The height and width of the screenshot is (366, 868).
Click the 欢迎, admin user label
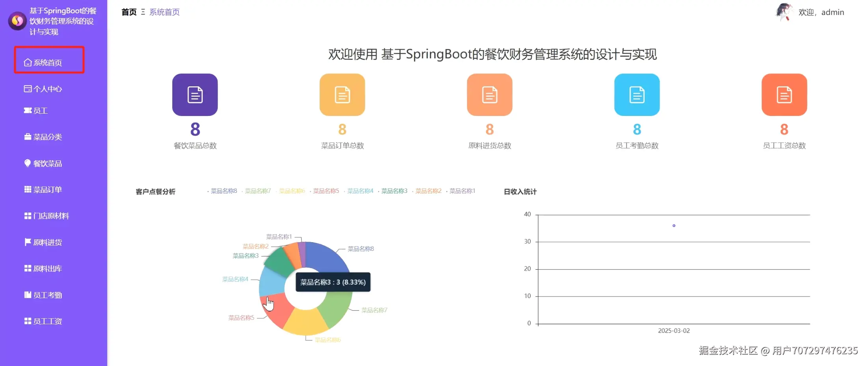(x=821, y=12)
